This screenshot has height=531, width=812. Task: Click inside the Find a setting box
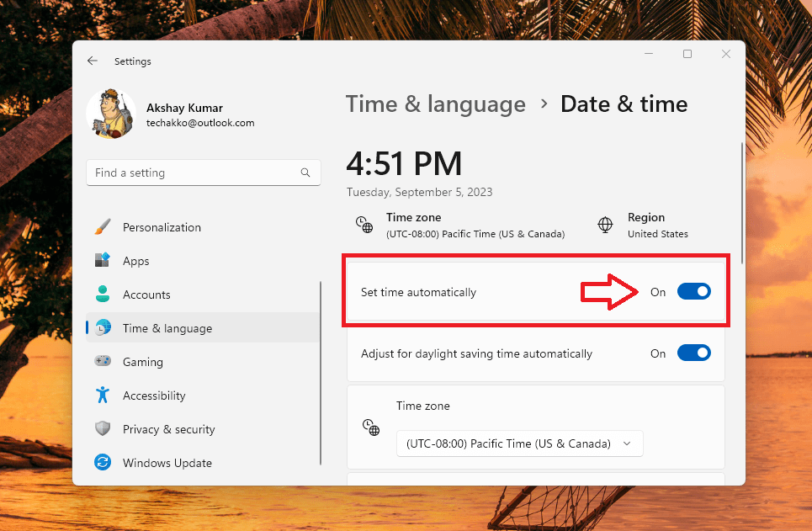tap(203, 173)
